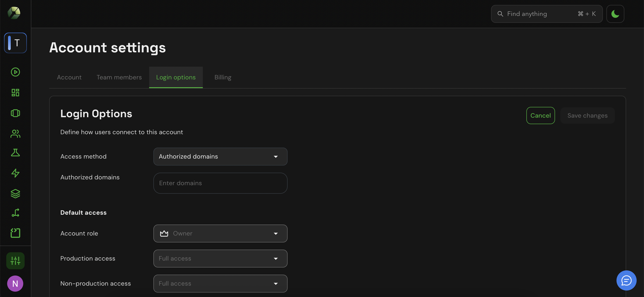Open the sliders settings sidebar icon
This screenshot has width=644, height=297.
(x=15, y=261)
